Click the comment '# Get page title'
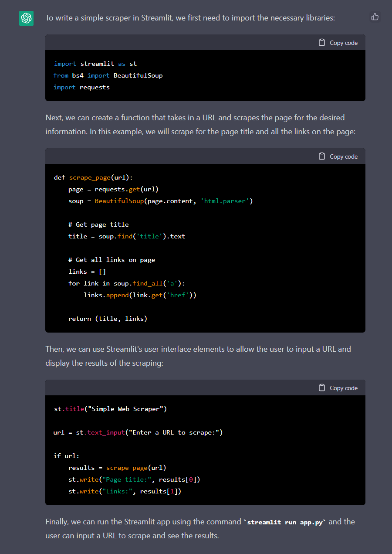Viewport: 392px width, 554px height. (98, 224)
